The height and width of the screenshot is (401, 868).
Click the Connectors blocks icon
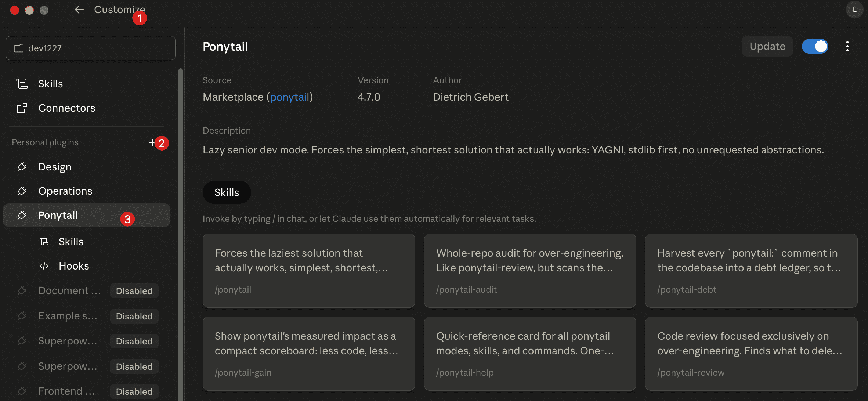22,108
